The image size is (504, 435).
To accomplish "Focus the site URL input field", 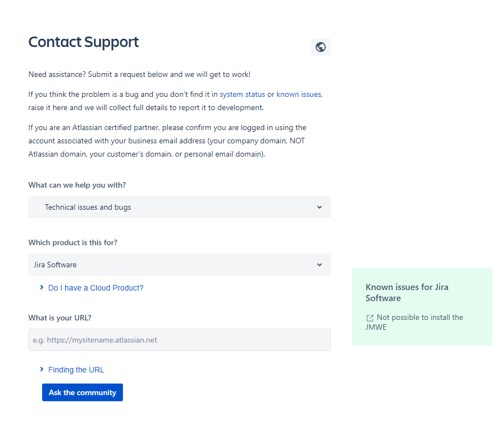I will point(179,340).
